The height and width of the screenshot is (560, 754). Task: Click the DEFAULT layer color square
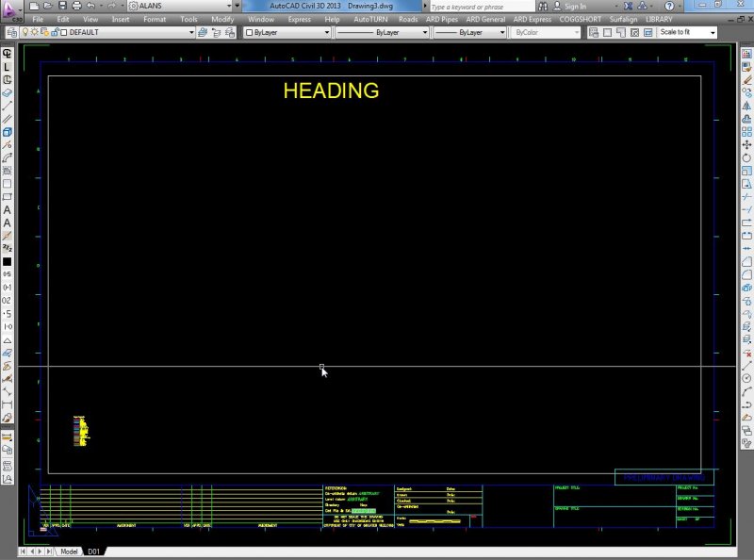point(64,32)
